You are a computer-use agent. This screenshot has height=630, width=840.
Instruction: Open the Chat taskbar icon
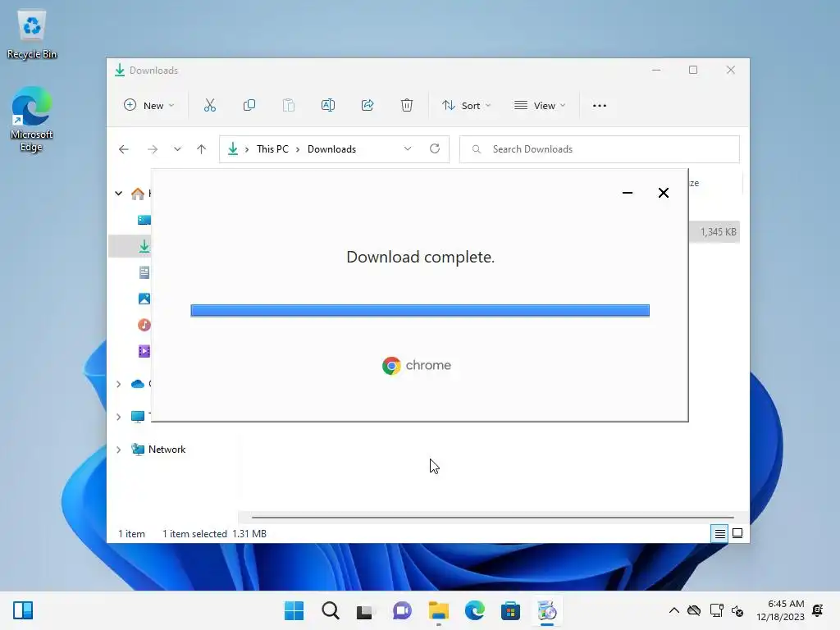click(402, 610)
